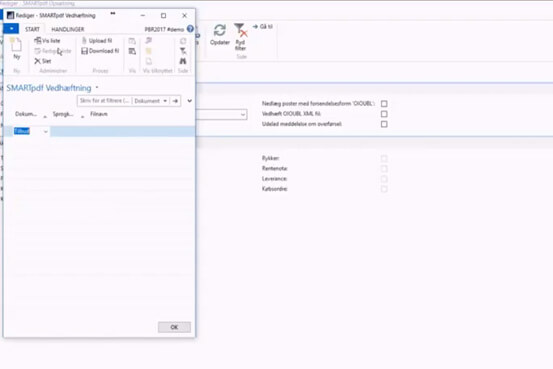Viewport: 553px width, 369px height.
Task: Click the purple OneNote icon in Vis tilknyttet
Action: [149, 41]
